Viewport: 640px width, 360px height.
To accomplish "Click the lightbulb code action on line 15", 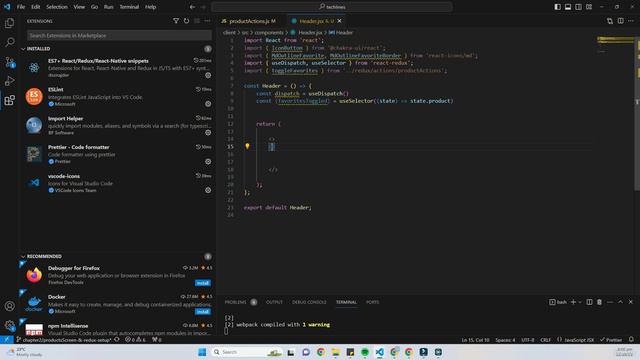I will coord(247,146).
